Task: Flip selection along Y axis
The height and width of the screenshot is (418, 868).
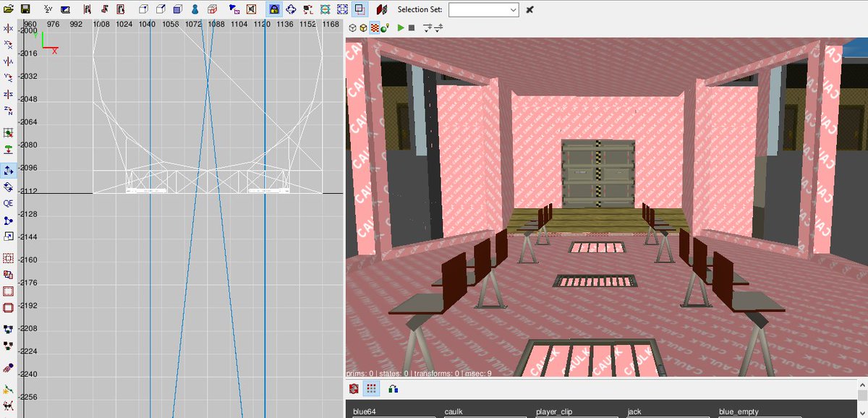Action: coord(8,61)
